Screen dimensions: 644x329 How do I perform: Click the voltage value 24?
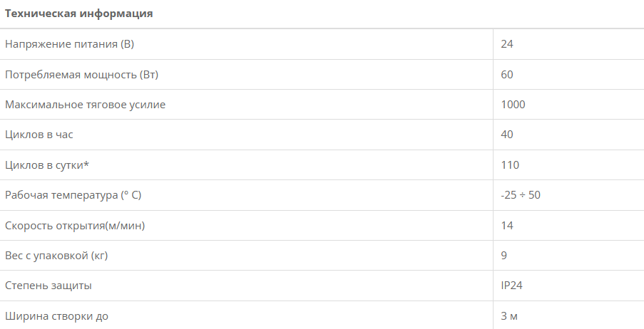507,44
